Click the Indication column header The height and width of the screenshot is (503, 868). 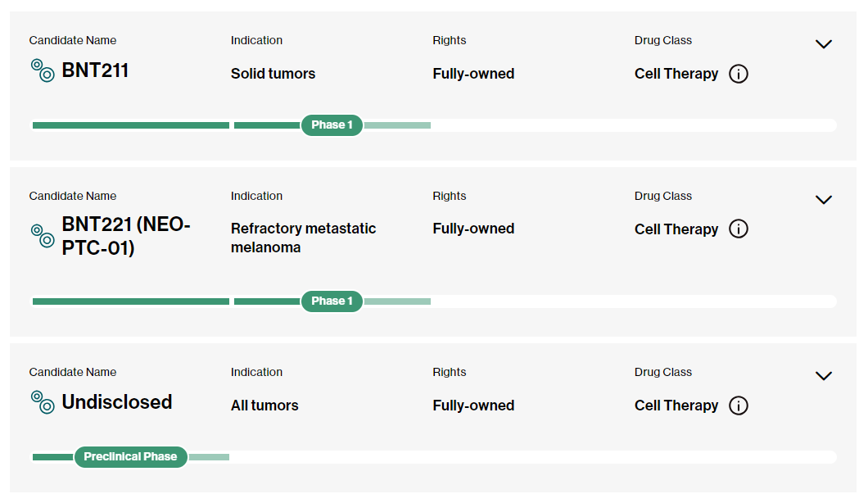[x=256, y=39]
